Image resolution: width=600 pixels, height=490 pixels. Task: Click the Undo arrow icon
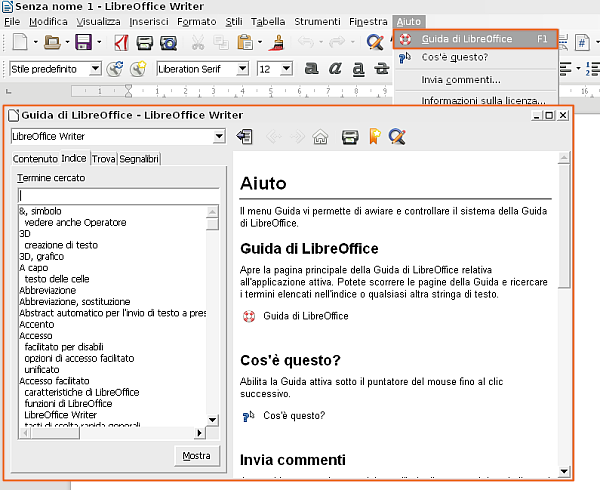[306, 41]
